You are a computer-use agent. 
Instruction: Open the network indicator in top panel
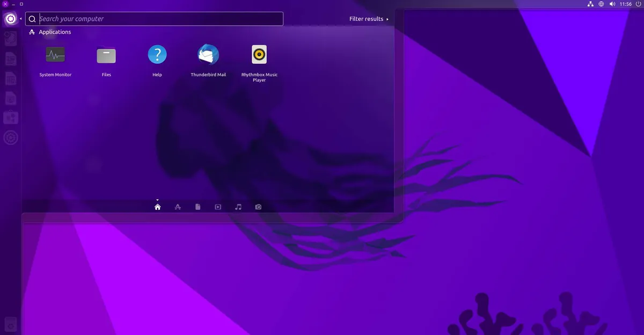coord(590,4)
